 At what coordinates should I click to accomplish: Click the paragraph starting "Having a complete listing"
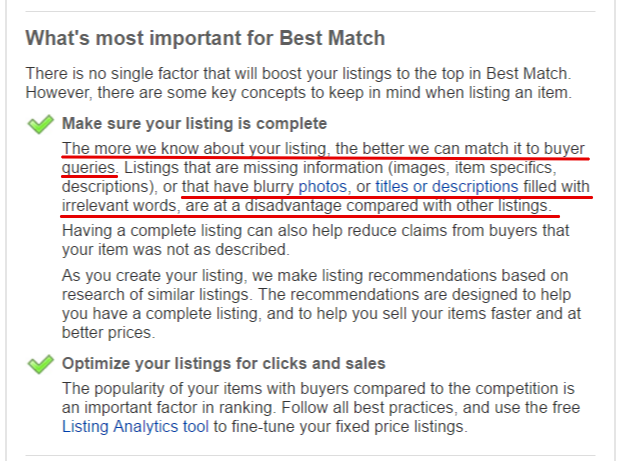tap(316, 240)
